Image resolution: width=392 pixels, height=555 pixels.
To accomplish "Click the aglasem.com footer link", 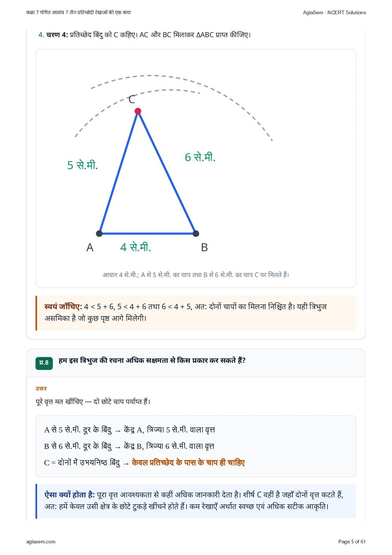I will 41,542.
